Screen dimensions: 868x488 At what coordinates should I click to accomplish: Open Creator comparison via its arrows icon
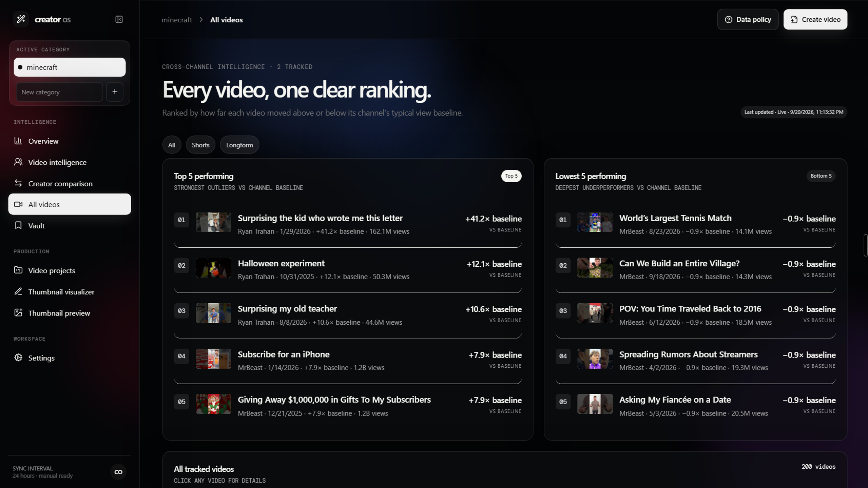18,183
